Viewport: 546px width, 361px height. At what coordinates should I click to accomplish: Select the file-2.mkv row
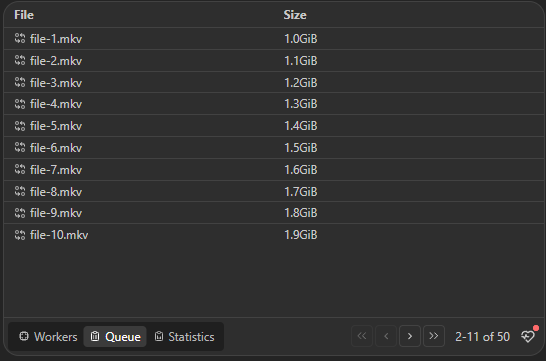pyautogui.click(x=274, y=61)
